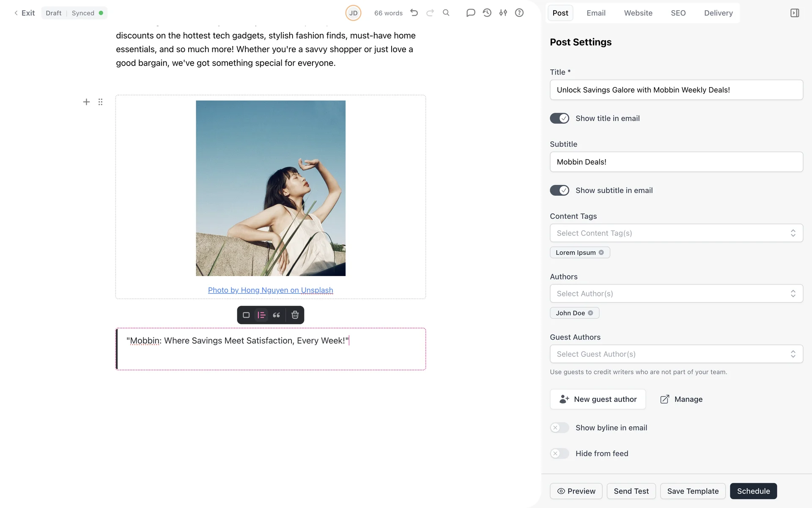Follow the Photo by Hong Nguyen link

pyautogui.click(x=270, y=290)
